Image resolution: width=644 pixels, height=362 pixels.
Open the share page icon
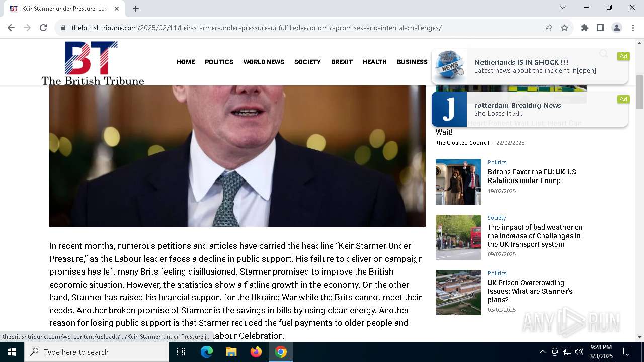[x=548, y=28]
